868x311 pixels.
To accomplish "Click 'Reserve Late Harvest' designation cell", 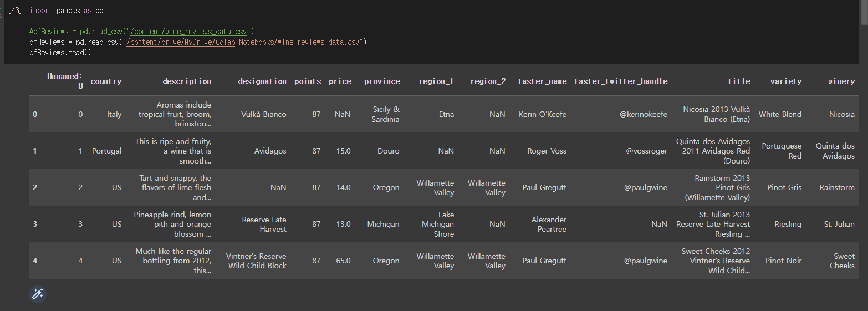I will [x=264, y=224].
